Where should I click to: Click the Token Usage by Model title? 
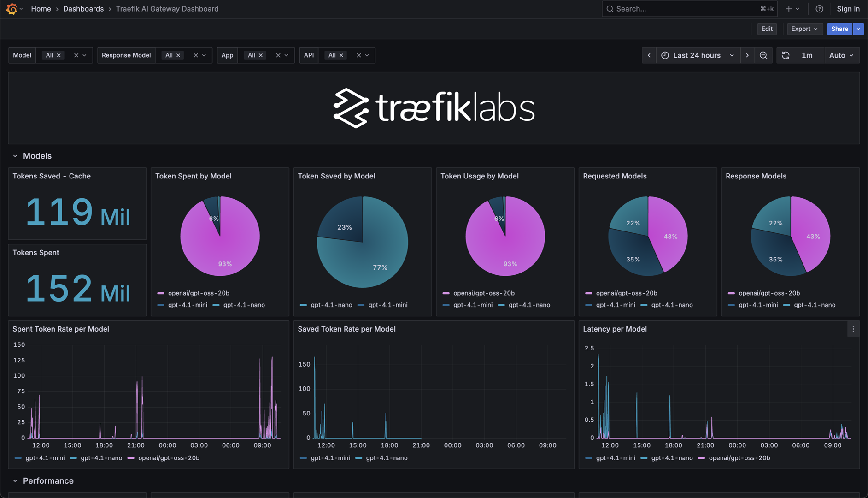click(x=480, y=176)
